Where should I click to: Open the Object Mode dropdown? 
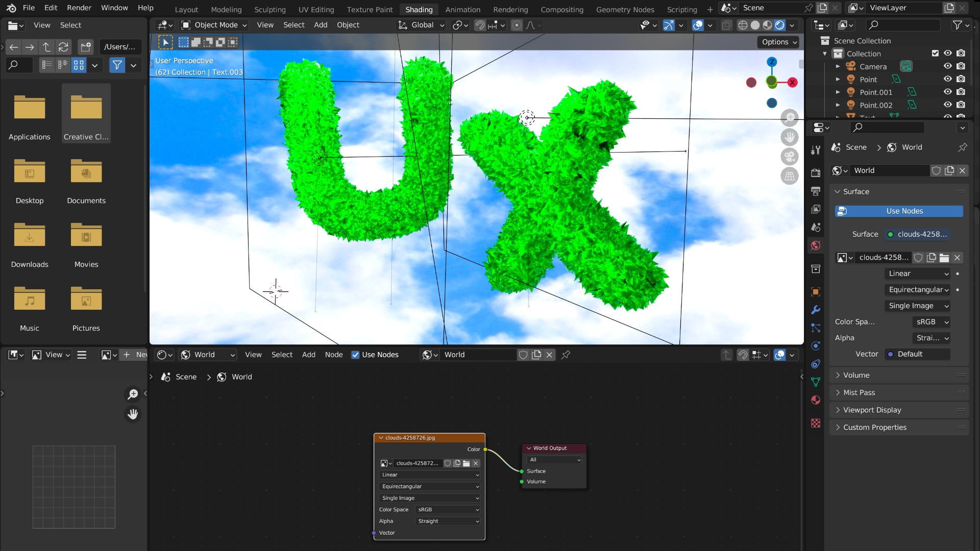pos(214,25)
